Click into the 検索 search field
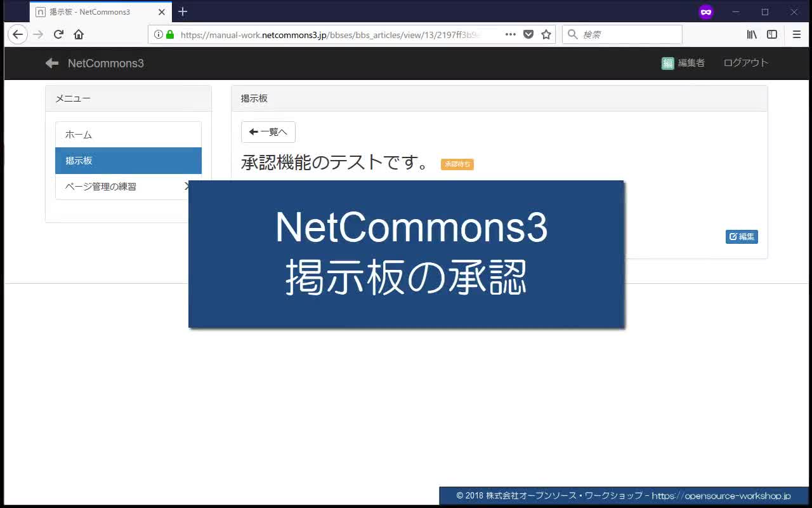This screenshot has height=508, width=812. tap(622, 34)
